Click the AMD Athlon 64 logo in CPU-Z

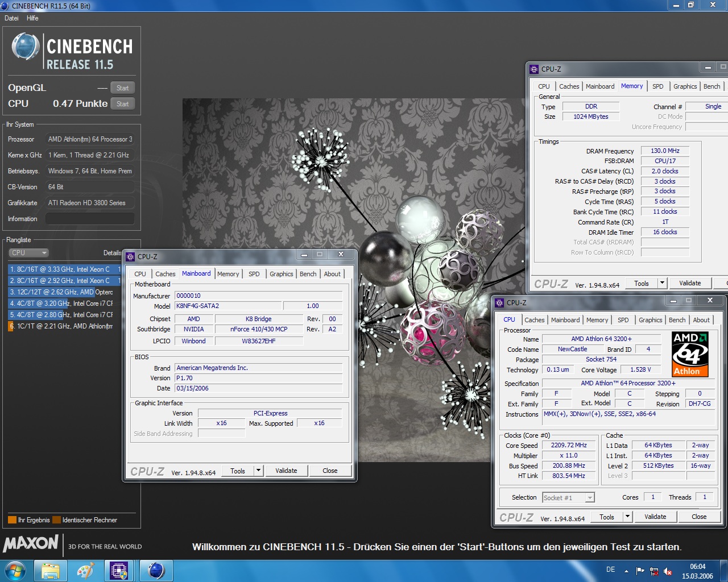pyautogui.click(x=689, y=355)
